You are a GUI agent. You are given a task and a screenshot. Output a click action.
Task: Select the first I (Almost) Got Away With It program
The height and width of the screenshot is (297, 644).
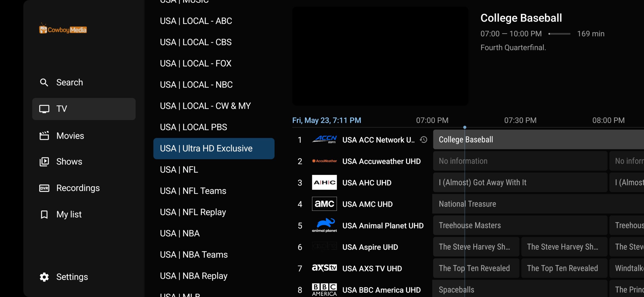[x=520, y=182]
